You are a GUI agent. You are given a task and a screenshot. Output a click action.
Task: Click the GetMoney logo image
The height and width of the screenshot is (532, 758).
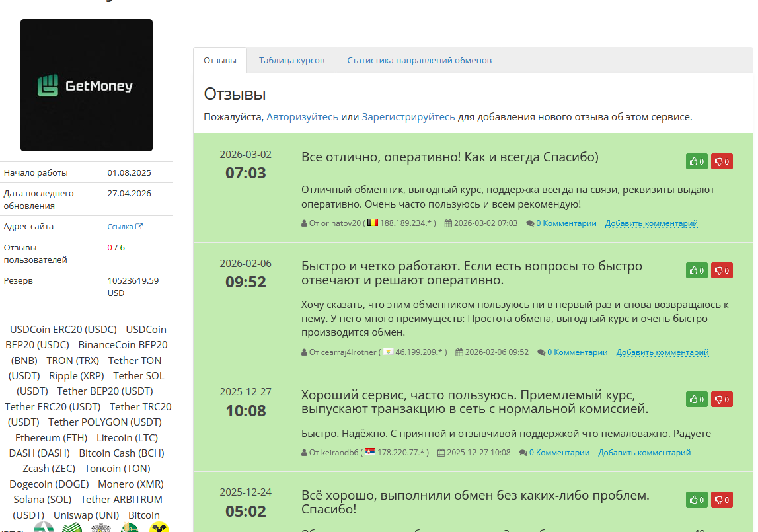[x=87, y=85]
